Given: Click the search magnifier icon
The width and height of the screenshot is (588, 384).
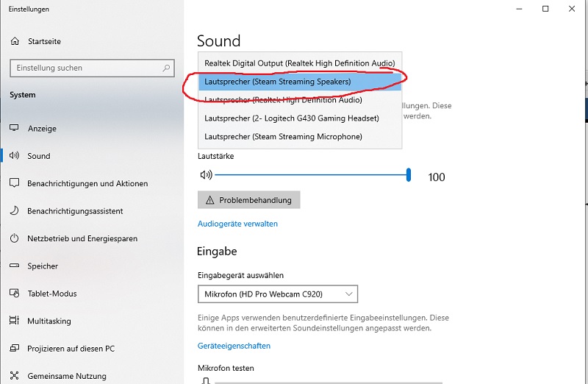Looking at the screenshot, I should tap(166, 68).
